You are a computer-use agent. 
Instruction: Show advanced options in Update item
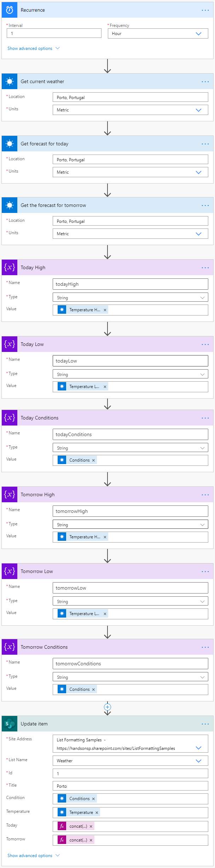[33, 856]
